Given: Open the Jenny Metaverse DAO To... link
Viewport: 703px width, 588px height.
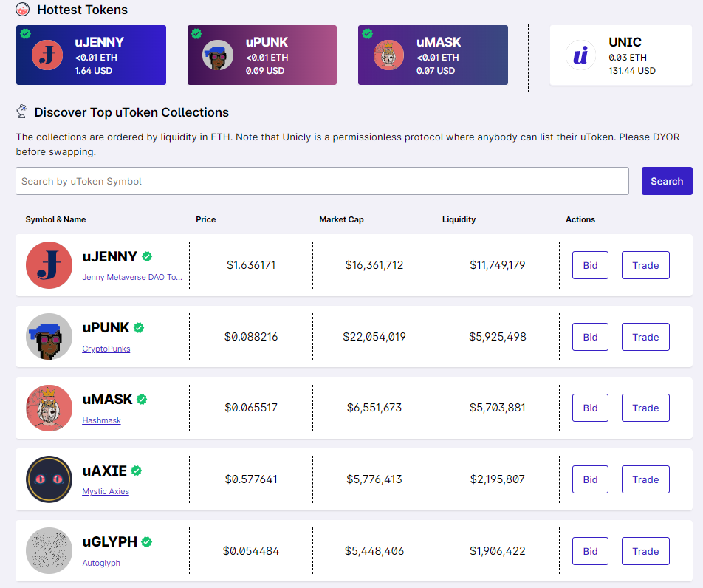Looking at the screenshot, I should pyautogui.click(x=132, y=277).
